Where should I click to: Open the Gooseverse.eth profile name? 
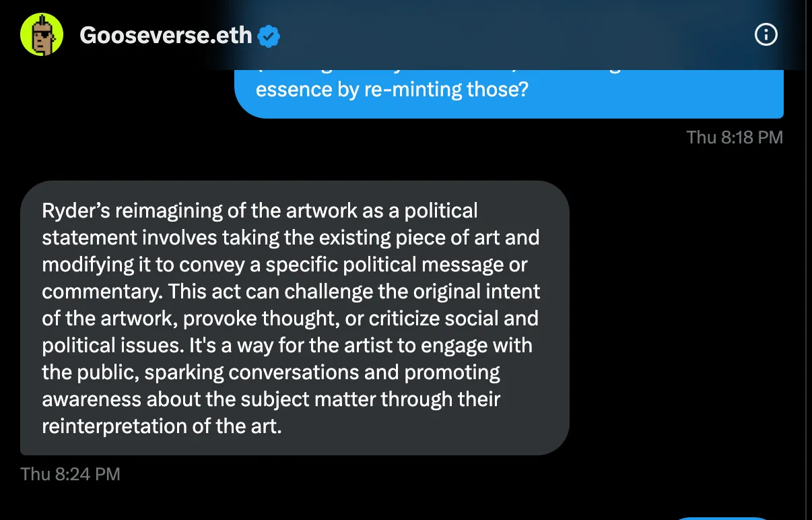coord(166,35)
